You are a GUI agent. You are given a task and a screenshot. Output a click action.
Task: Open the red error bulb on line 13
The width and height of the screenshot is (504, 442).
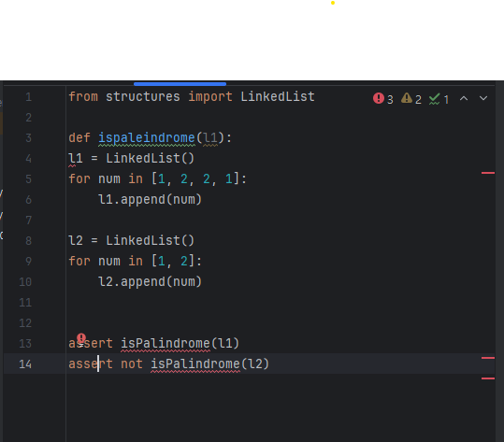pos(81,338)
